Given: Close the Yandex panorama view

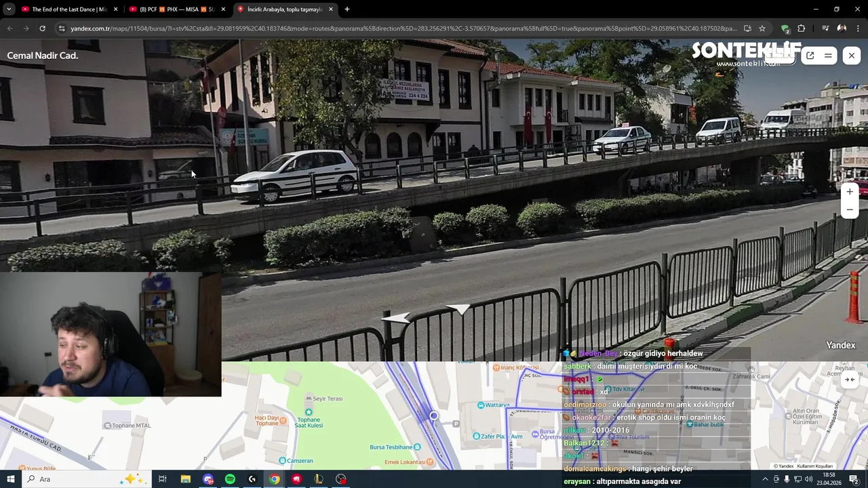Looking at the screenshot, I should point(852,56).
